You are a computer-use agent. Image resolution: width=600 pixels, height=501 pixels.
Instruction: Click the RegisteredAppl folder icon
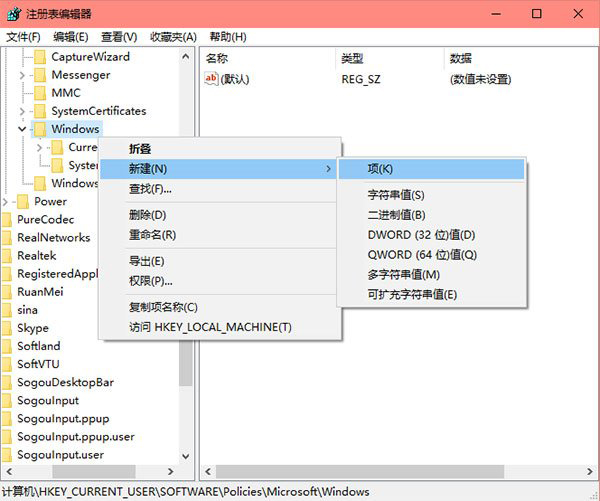[x=7, y=274]
